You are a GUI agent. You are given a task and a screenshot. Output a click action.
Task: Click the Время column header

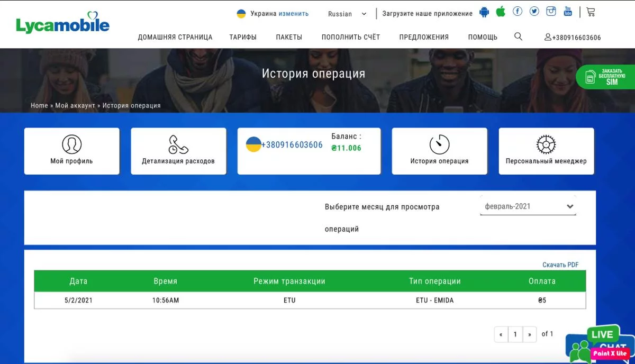[x=166, y=281]
